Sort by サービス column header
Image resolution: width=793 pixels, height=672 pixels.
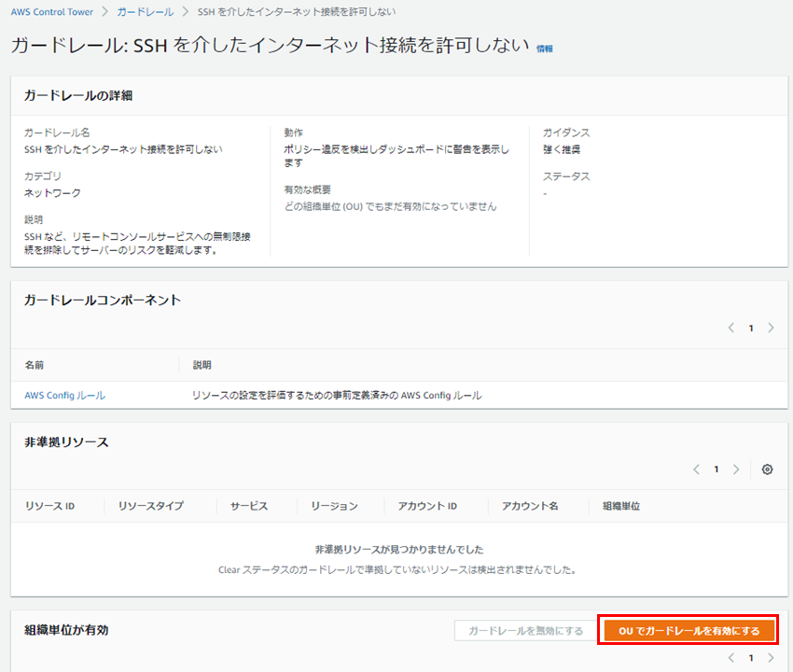(x=249, y=506)
